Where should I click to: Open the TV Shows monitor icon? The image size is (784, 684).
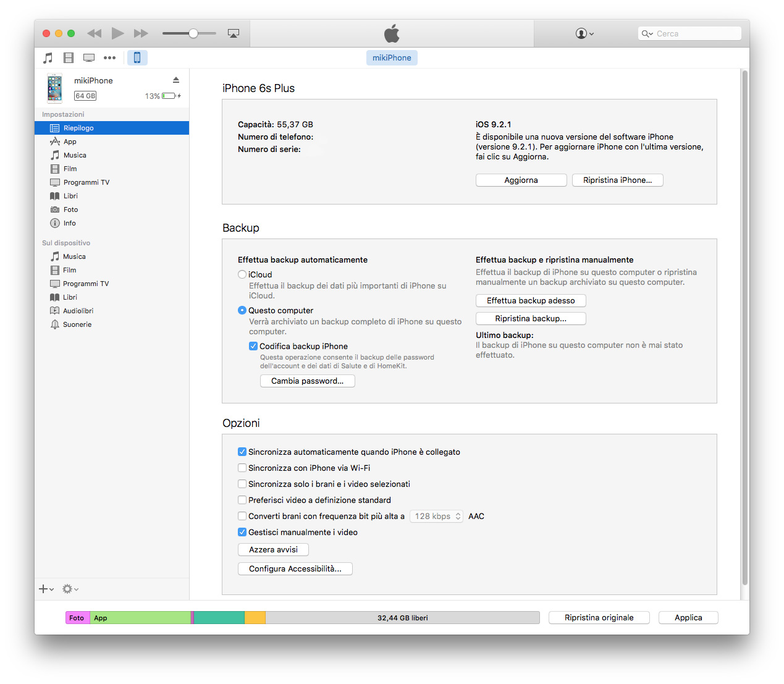(x=89, y=58)
